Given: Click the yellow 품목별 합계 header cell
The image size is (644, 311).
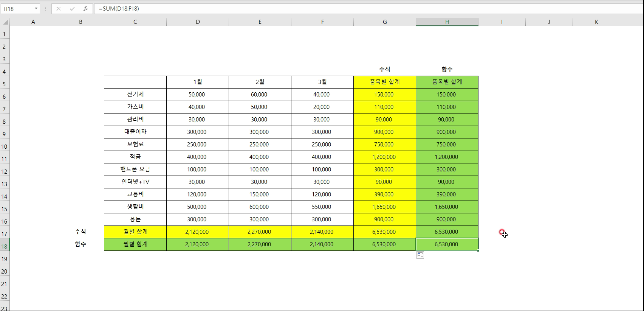Looking at the screenshot, I should point(385,82).
